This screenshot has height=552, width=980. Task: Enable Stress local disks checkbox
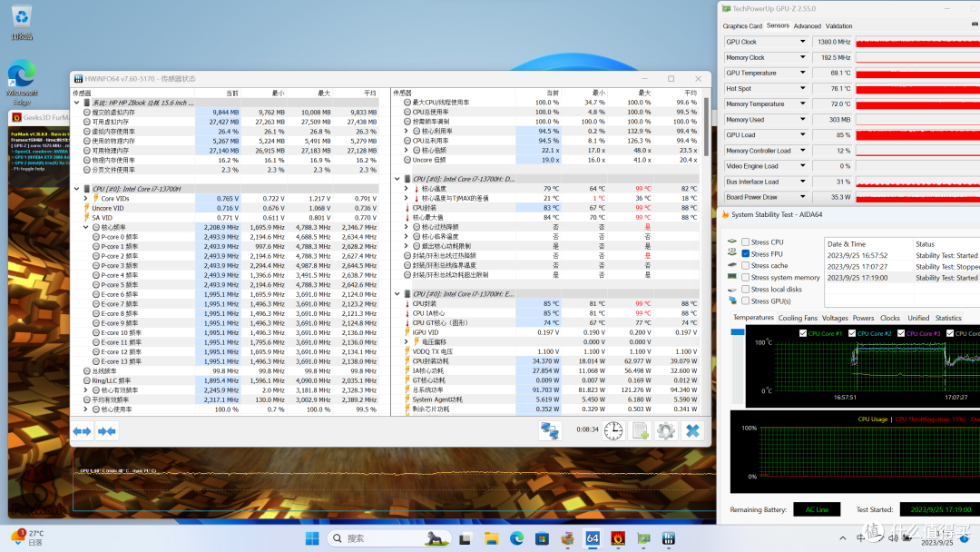coord(746,290)
